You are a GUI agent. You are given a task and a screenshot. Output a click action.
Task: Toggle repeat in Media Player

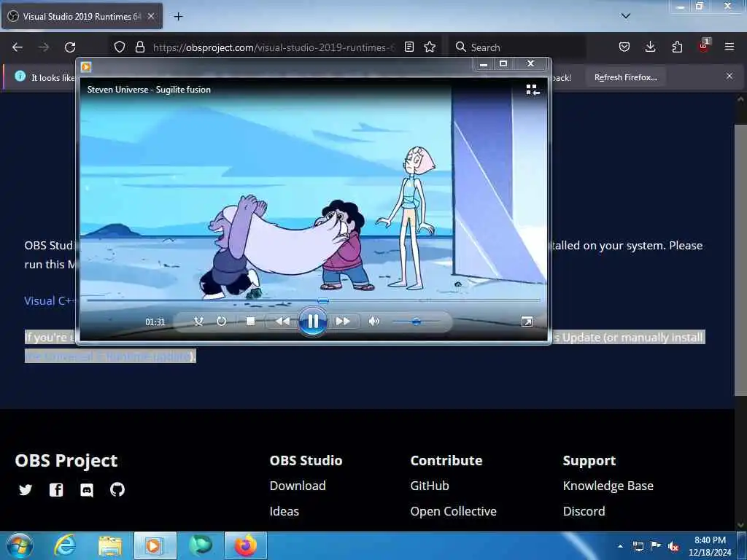221,322
